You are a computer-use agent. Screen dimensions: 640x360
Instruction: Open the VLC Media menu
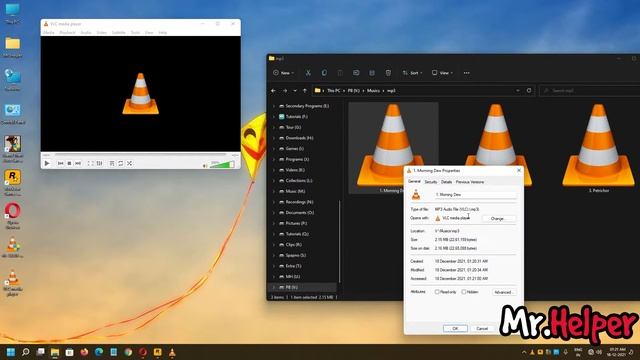(49, 32)
